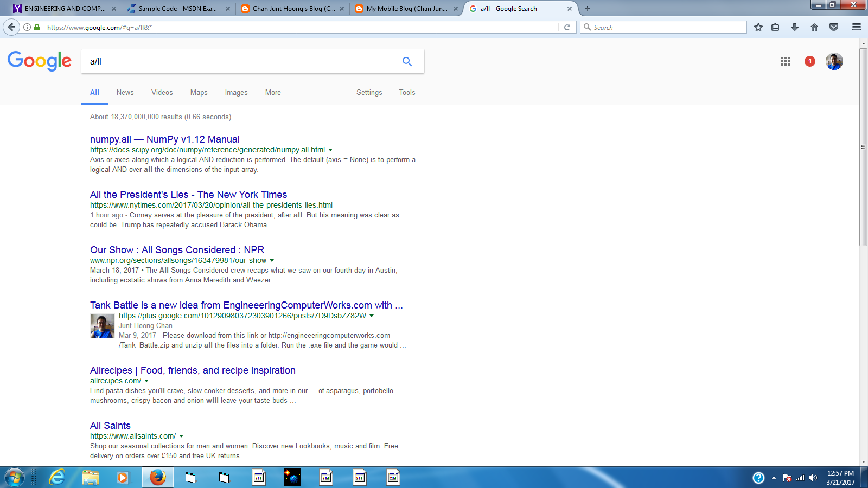Go back using the browser Back arrow
The image size is (868, 488).
(11, 27)
